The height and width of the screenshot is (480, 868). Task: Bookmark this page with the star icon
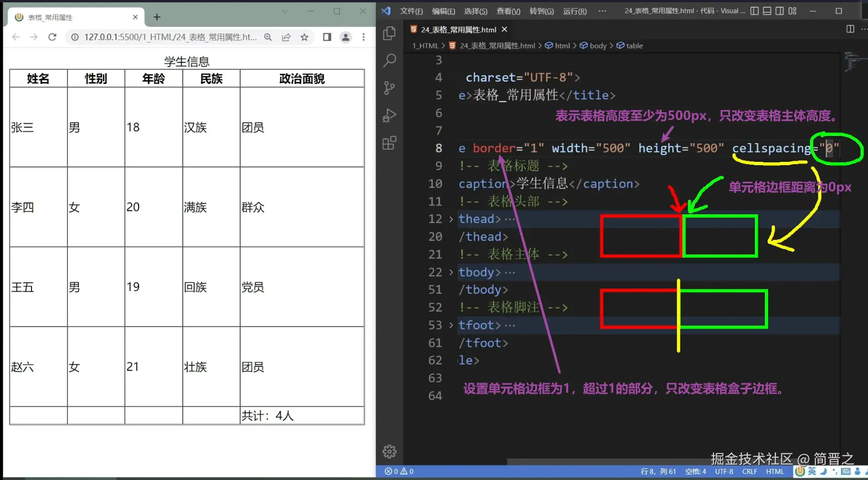pos(305,37)
